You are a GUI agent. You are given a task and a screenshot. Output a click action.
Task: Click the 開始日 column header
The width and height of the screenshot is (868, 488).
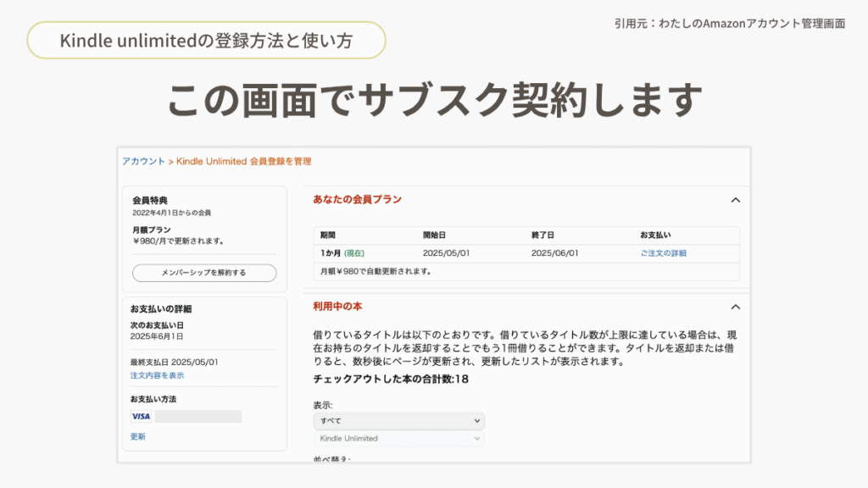pyautogui.click(x=434, y=236)
